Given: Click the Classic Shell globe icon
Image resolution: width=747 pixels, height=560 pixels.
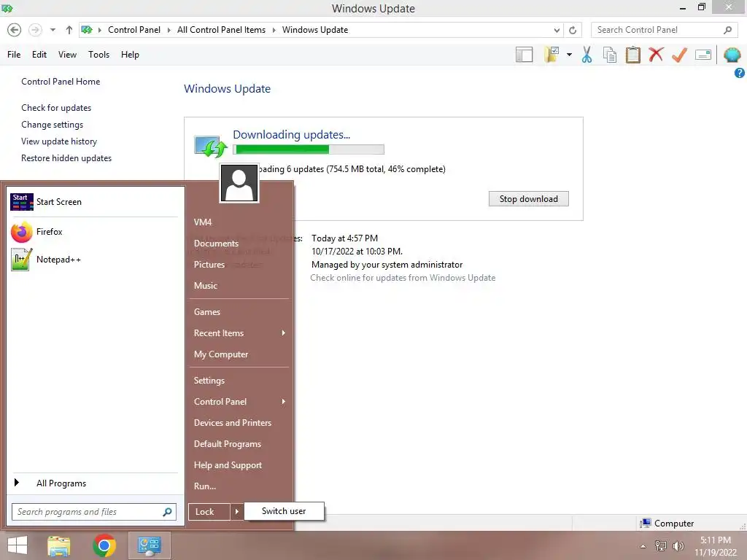Looking at the screenshot, I should click(732, 55).
